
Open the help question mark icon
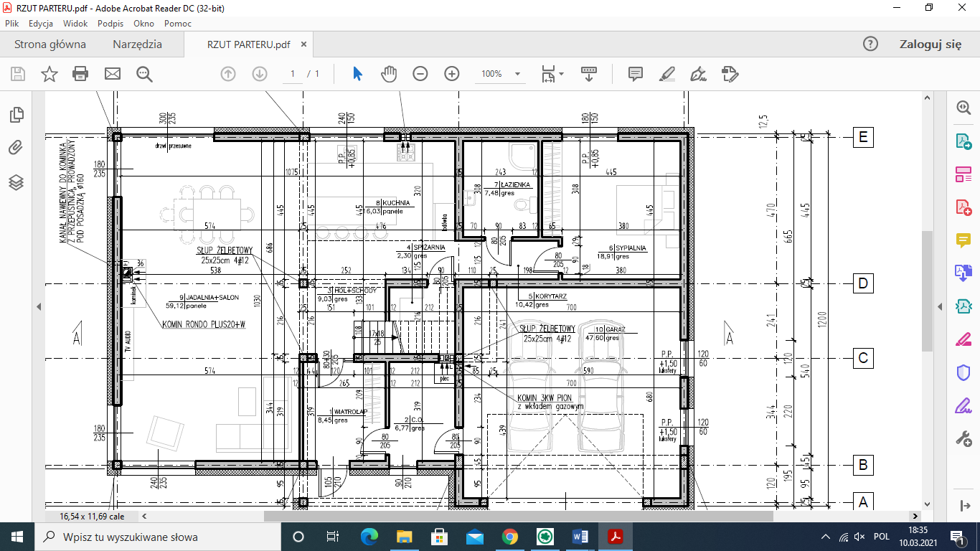(870, 44)
